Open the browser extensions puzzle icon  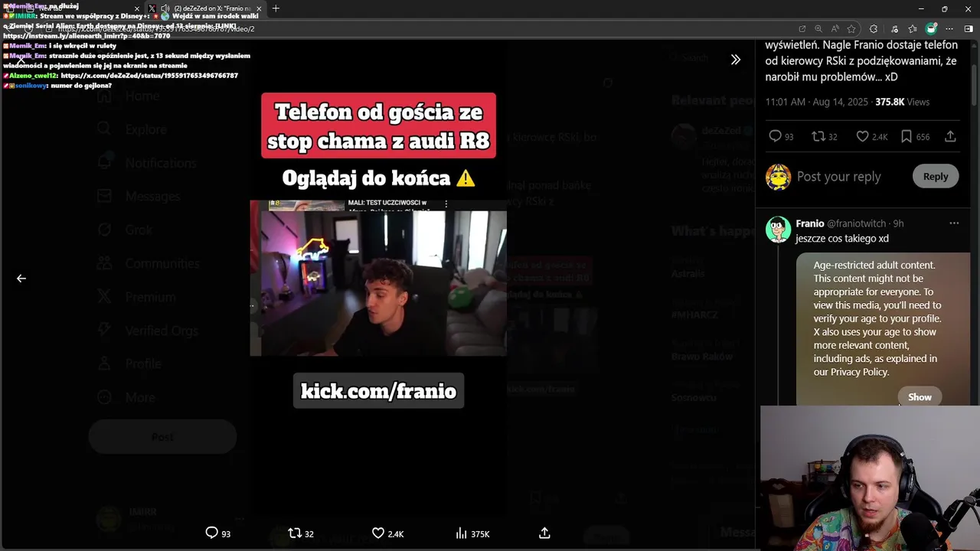click(874, 29)
